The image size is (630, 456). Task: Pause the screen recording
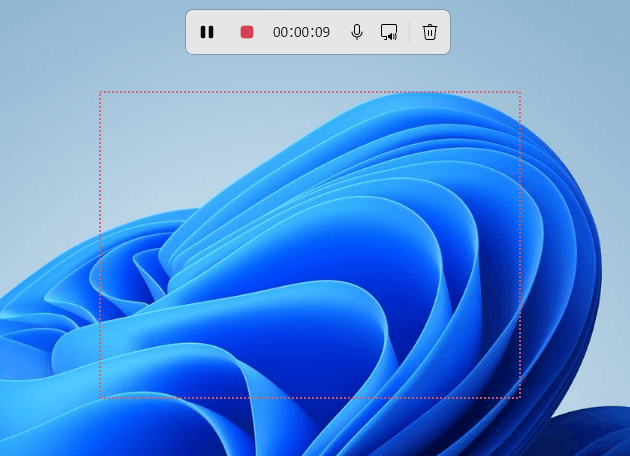point(207,32)
